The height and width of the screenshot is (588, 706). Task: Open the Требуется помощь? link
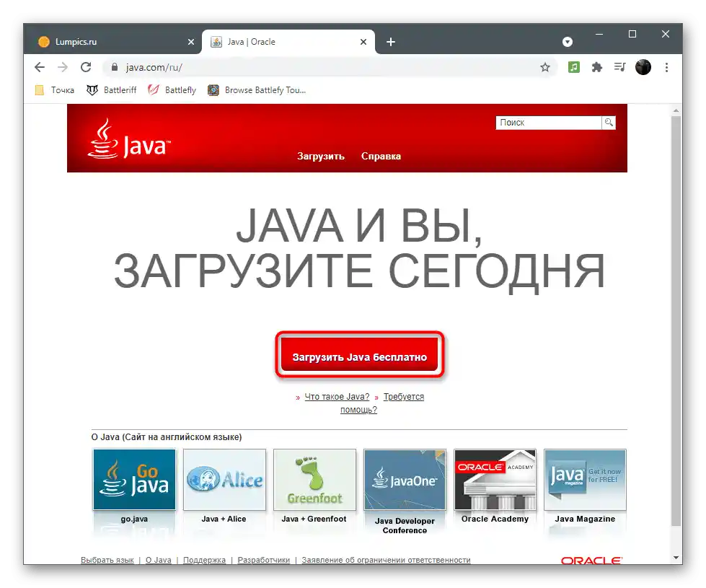[x=382, y=403]
